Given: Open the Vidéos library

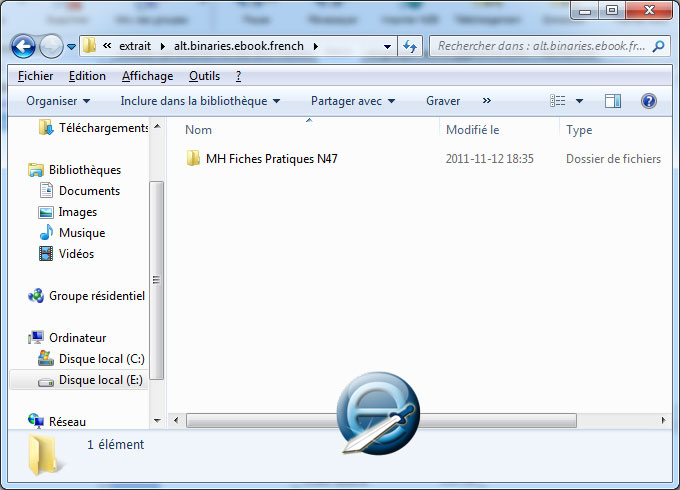Looking at the screenshot, I should pos(76,254).
